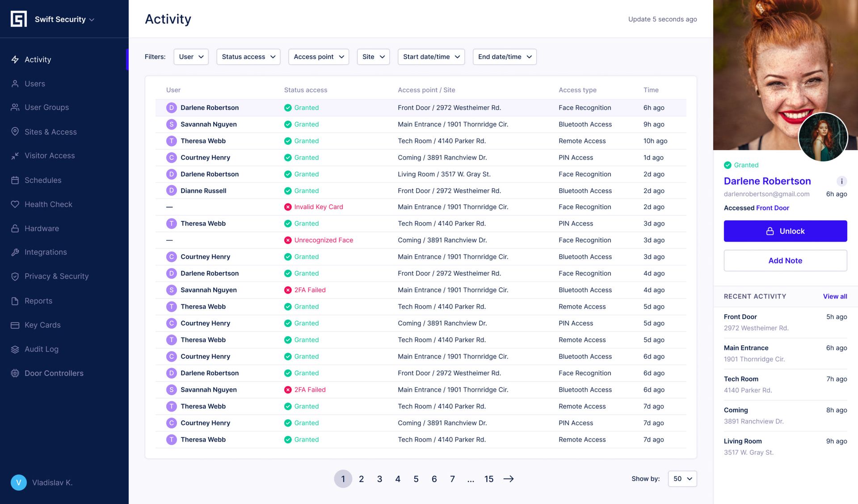Viewport: 858px width, 504px height.
Task: Click next page arrow in pagination
Action: pos(509,479)
